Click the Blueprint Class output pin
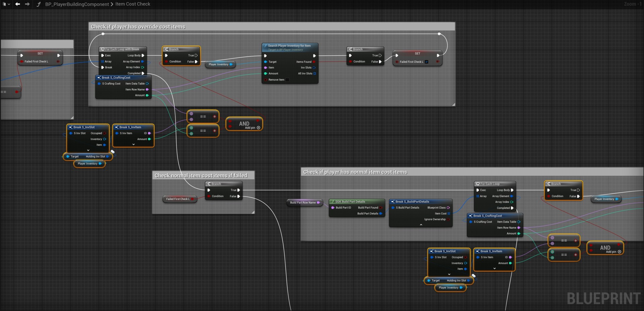 click(448, 208)
